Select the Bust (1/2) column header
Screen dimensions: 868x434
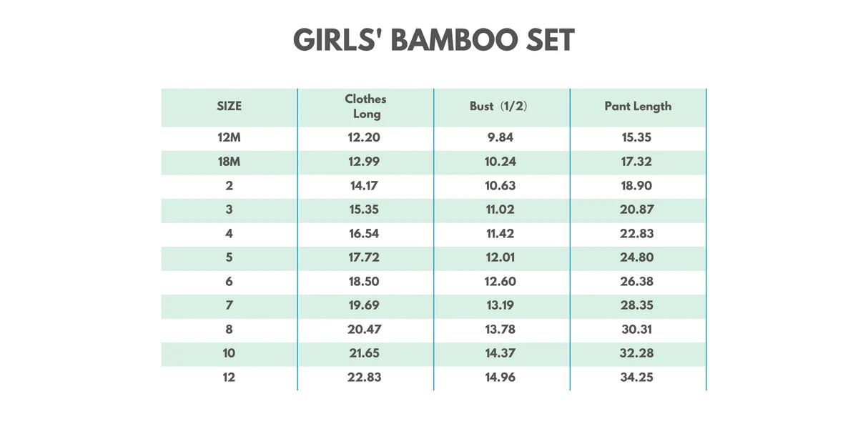click(499, 107)
